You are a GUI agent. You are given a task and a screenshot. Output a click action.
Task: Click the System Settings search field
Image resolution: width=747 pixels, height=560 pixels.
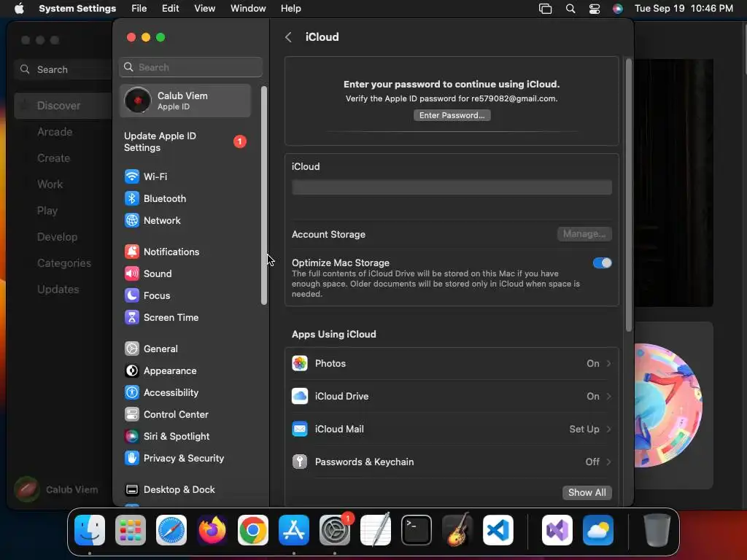[190, 68]
